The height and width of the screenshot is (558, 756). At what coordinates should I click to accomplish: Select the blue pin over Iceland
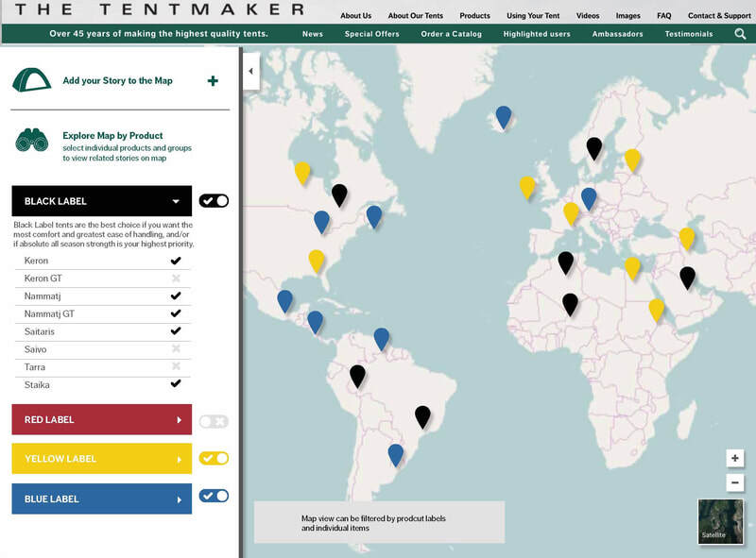click(504, 117)
